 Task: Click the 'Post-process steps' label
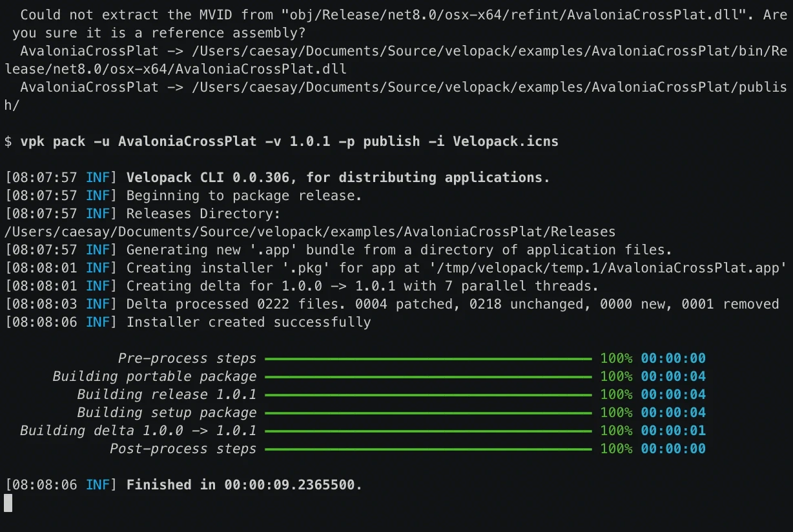coord(183,449)
